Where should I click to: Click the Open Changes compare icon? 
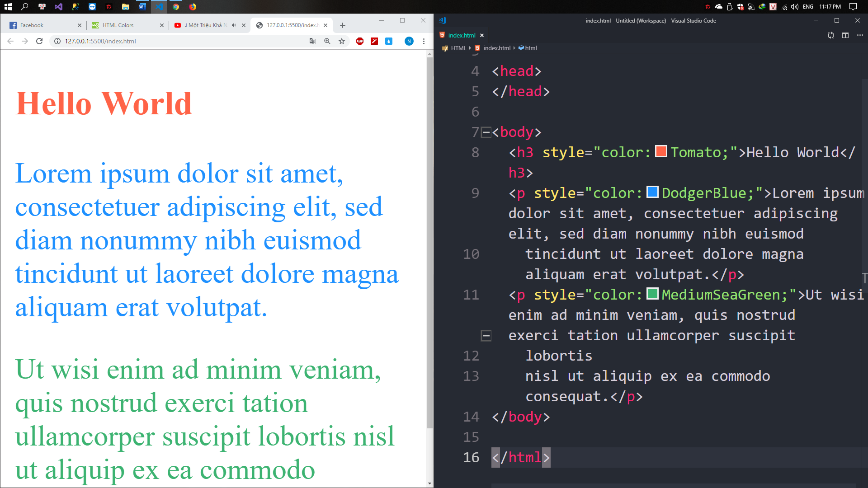pos(830,35)
